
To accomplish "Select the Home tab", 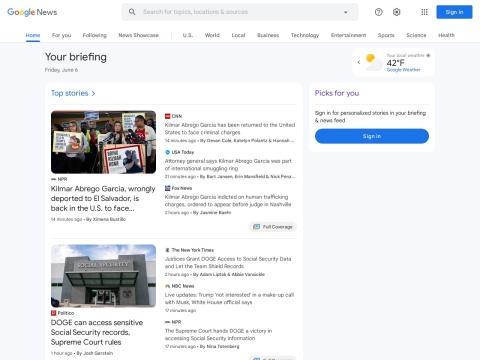I will (x=33, y=35).
